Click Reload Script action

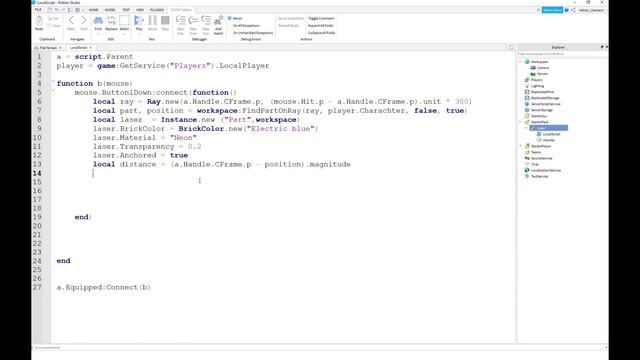pyautogui.click(x=289, y=25)
